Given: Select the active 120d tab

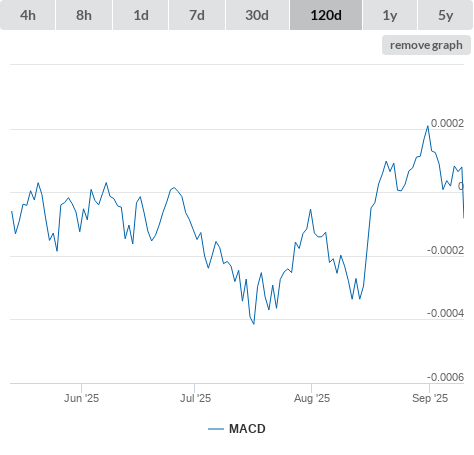Looking at the screenshot, I should pyautogui.click(x=326, y=15).
